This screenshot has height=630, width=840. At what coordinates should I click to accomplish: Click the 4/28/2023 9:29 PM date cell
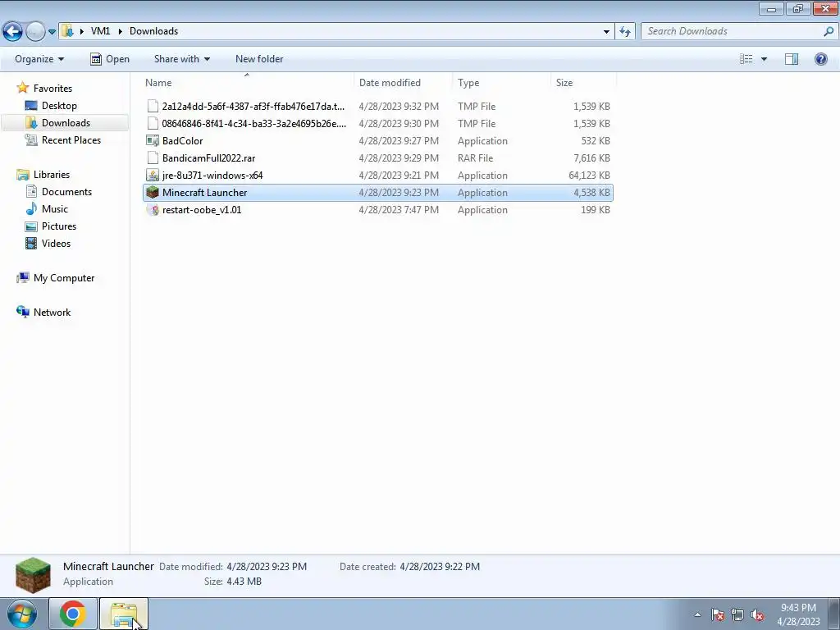pyautogui.click(x=399, y=158)
